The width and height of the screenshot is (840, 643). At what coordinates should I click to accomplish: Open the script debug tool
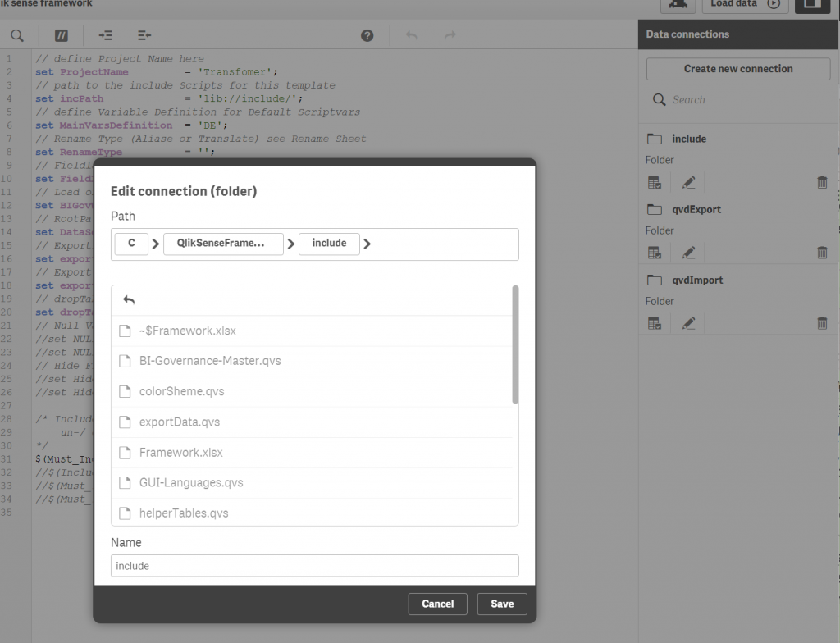tap(678, 4)
